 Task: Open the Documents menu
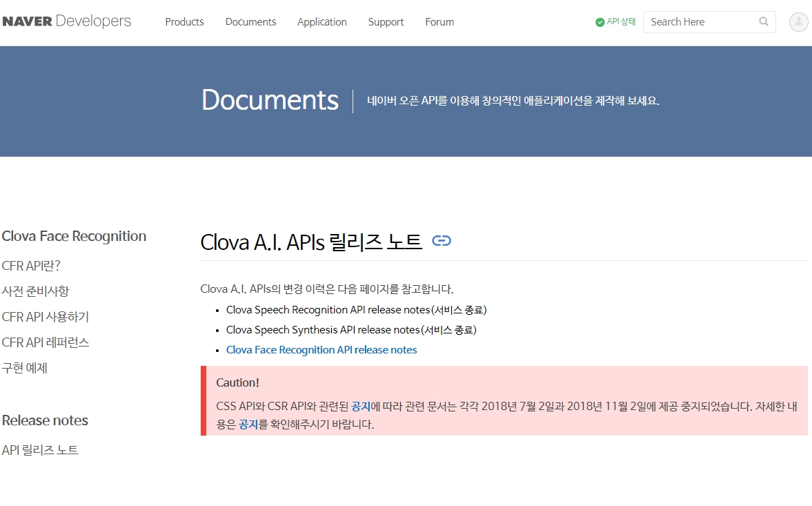click(x=250, y=22)
